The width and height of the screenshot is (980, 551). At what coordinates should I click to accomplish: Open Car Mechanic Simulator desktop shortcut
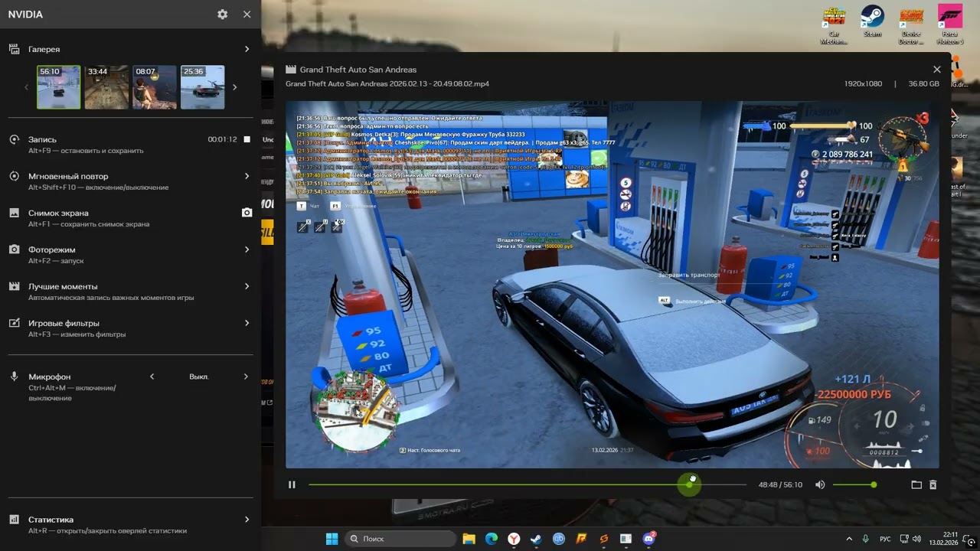pos(834,24)
